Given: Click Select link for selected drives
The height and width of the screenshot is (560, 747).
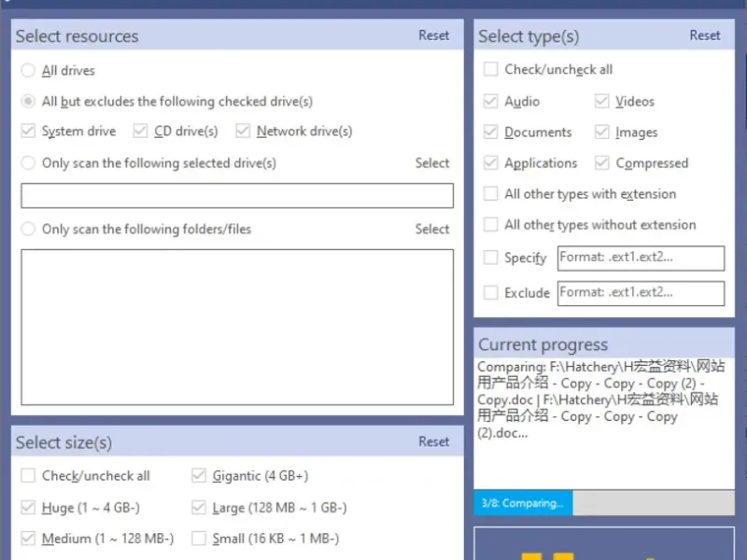Looking at the screenshot, I should pyautogui.click(x=432, y=162).
